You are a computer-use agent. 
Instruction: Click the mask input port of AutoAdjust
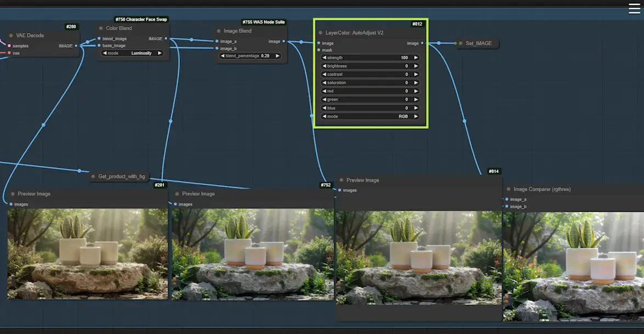318,50
